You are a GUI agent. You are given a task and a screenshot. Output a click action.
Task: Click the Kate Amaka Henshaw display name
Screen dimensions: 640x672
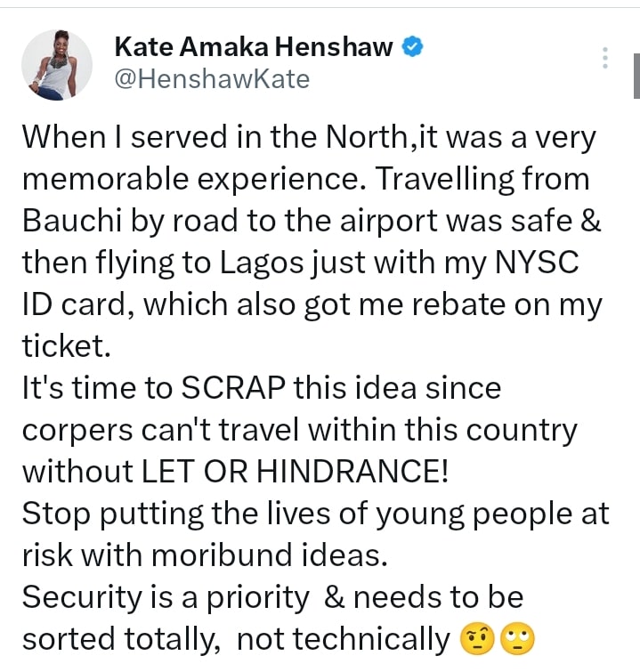pyautogui.click(x=254, y=47)
